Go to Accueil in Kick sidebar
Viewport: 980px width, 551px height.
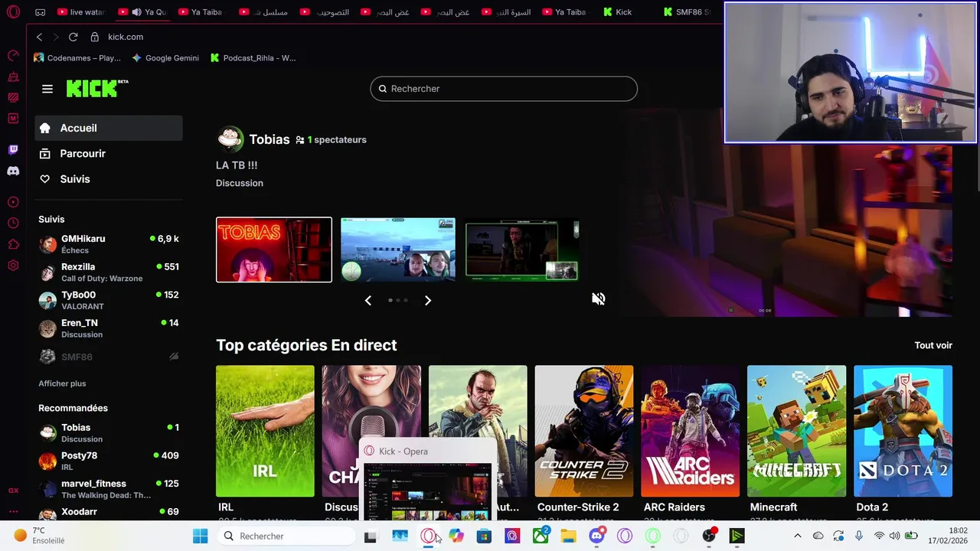click(109, 128)
